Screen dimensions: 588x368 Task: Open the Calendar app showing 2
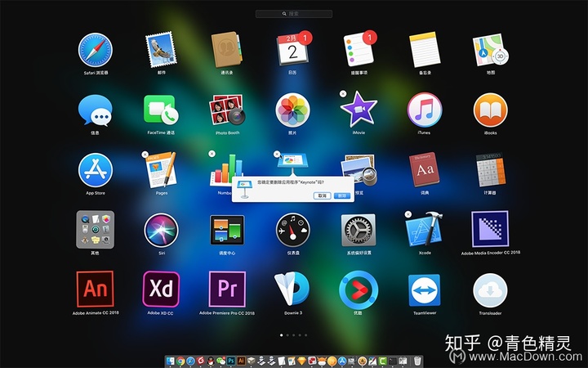click(x=292, y=50)
